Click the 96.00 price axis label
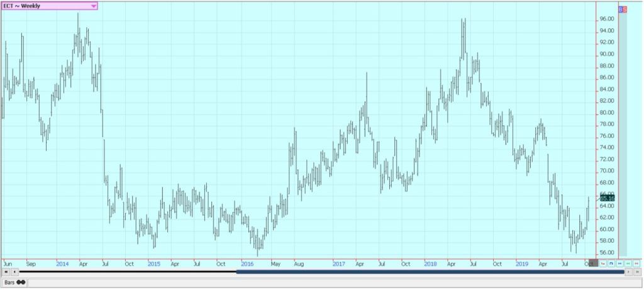Viewport: 644px width, 290px height. [607, 19]
